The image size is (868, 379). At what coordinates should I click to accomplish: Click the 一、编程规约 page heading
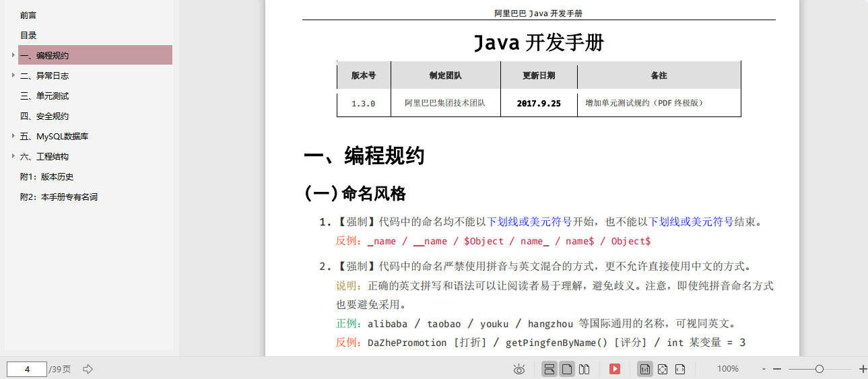(364, 156)
